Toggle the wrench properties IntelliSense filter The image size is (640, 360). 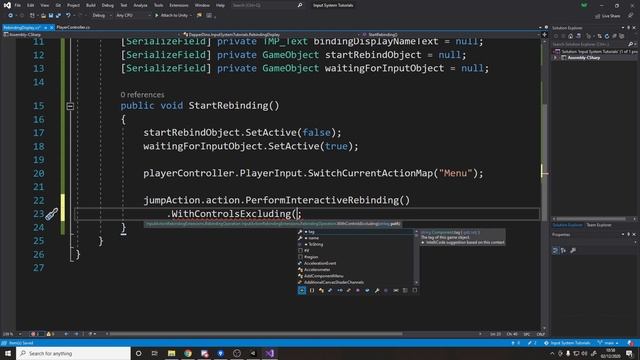point(377,290)
